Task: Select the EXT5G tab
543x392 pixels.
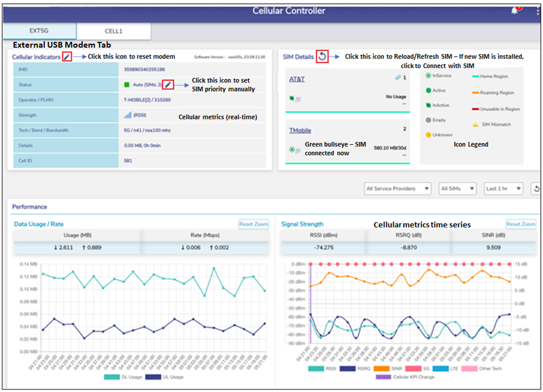Action: [39, 31]
